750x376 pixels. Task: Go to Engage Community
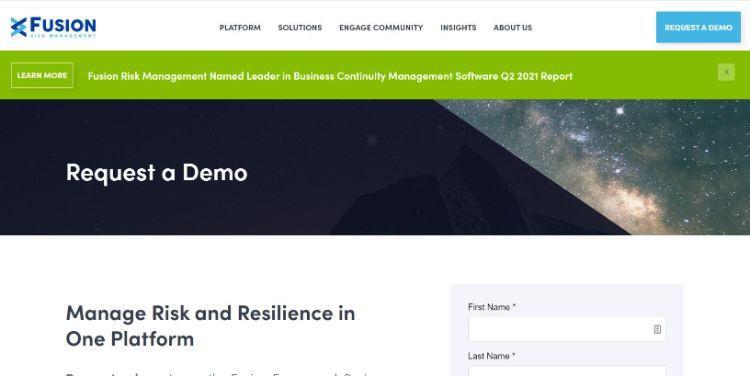(381, 28)
